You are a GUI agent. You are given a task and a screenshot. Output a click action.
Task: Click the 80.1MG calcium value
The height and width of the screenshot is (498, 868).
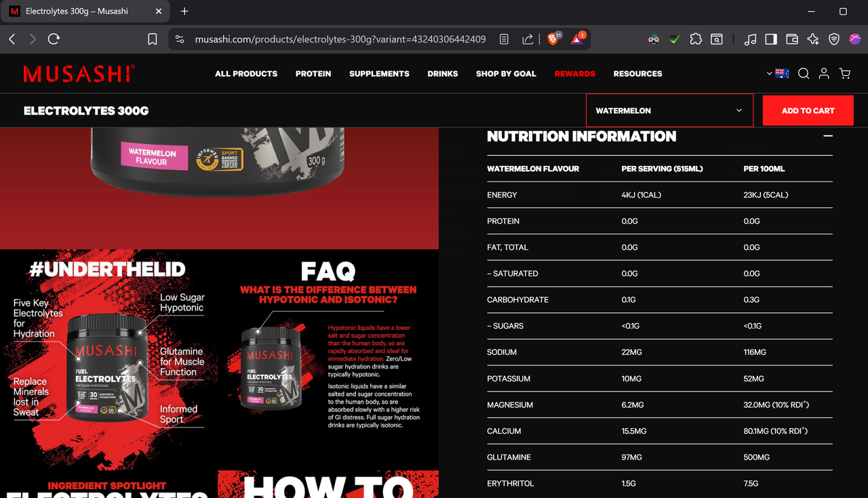point(776,431)
